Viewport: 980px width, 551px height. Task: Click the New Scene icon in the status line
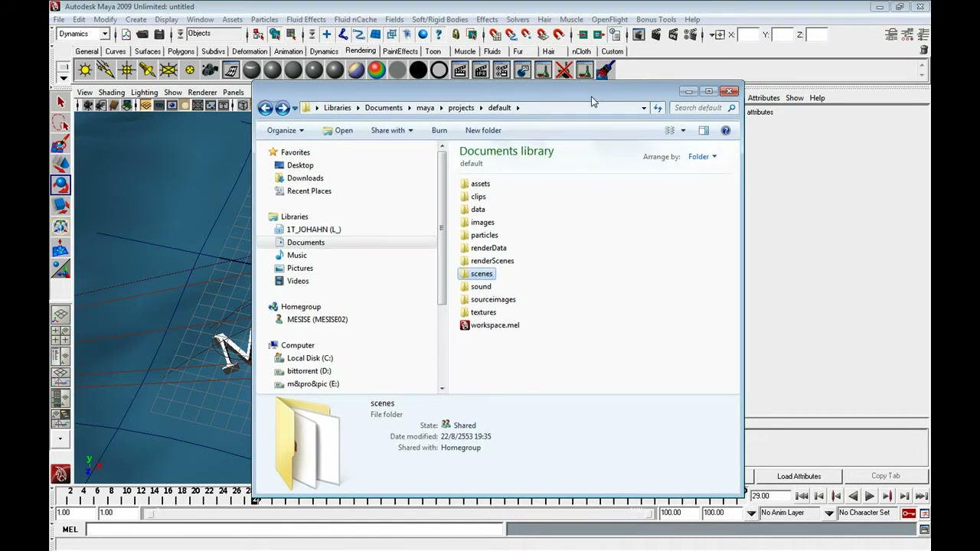coord(126,34)
